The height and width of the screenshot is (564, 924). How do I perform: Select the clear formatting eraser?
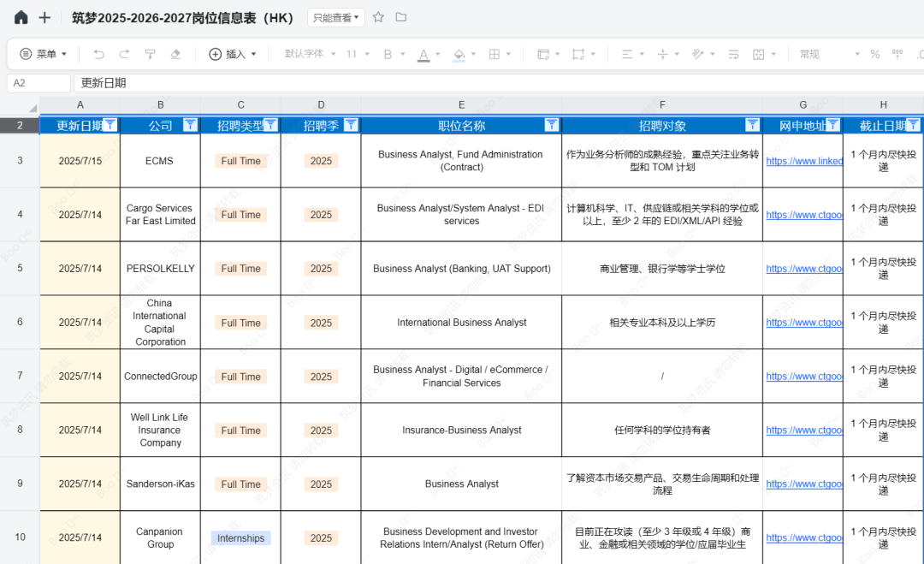[x=175, y=54]
